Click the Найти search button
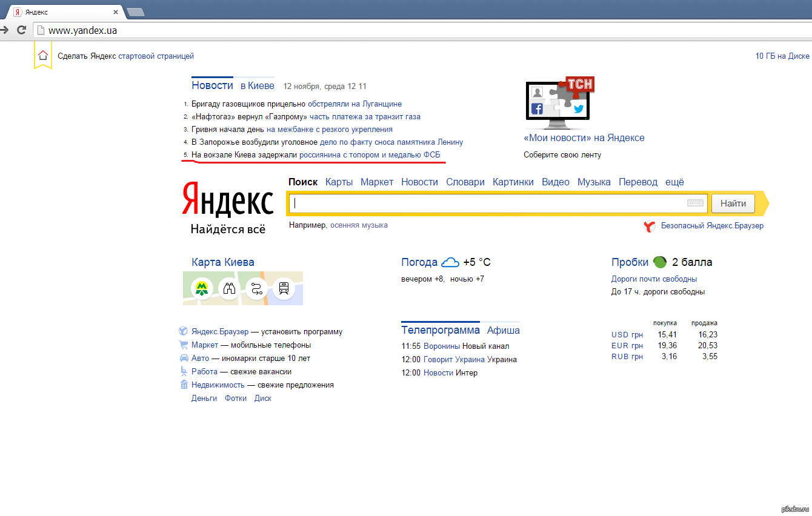 point(733,203)
